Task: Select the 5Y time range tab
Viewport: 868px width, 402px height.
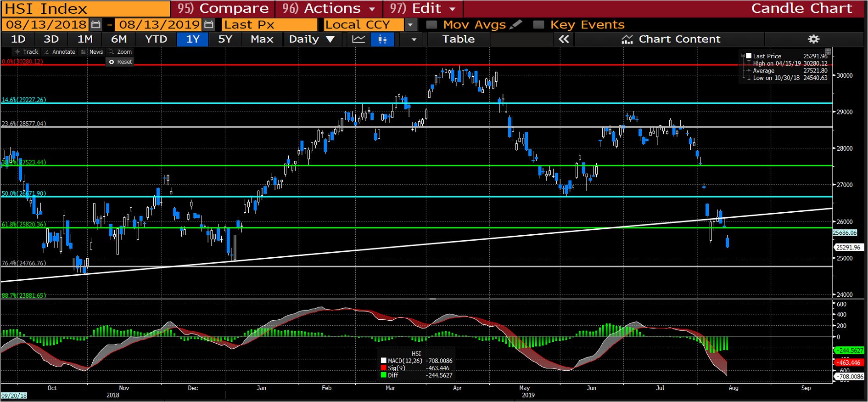Action: (x=225, y=40)
